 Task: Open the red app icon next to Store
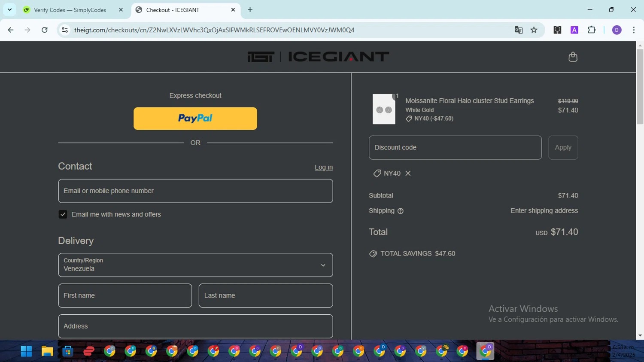click(x=89, y=351)
